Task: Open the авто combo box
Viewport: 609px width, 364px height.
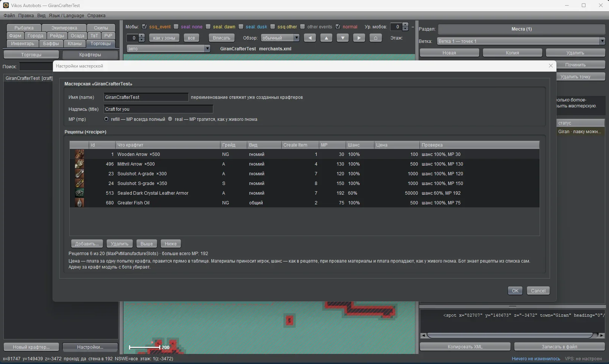Action: [x=169, y=48]
